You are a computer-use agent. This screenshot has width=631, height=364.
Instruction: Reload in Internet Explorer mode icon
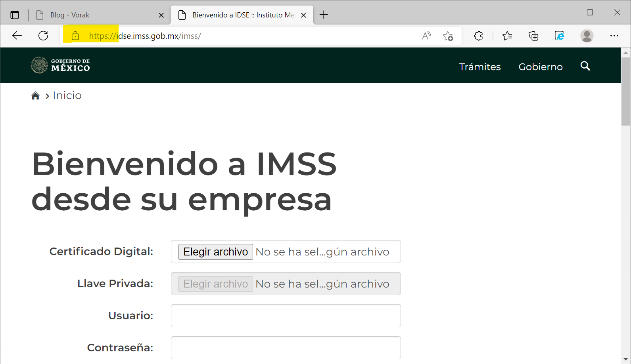pos(560,36)
